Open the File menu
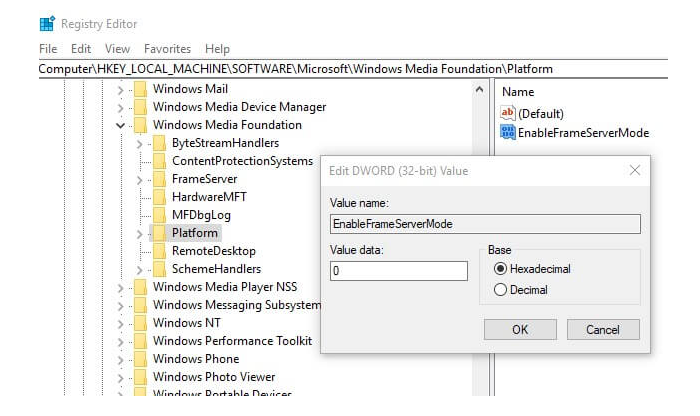Viewport: 700px width, 416px height. 48,49
